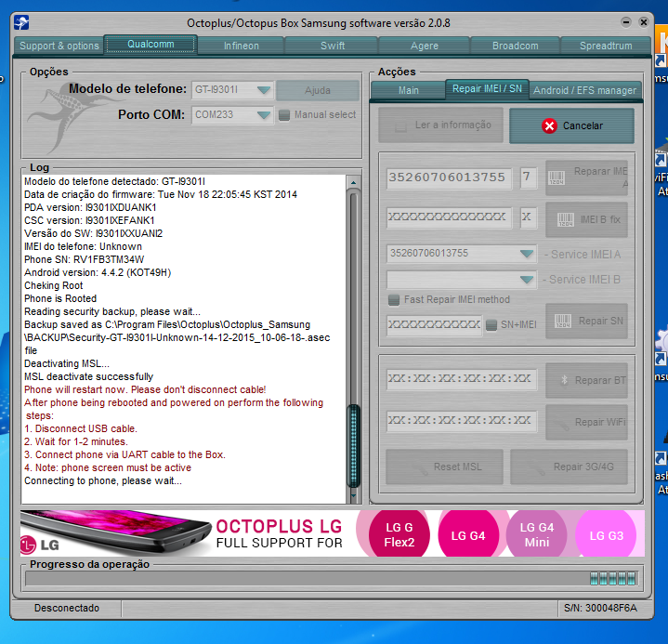This screenshot has height=644, width=668.
Task: Switch to the Main actions tab
Action: pos(408,90)
